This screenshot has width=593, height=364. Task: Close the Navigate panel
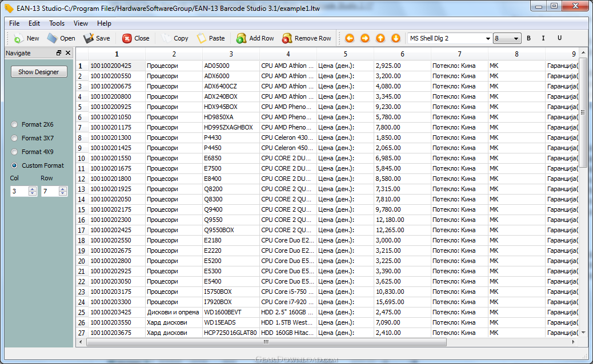(68, 53)
